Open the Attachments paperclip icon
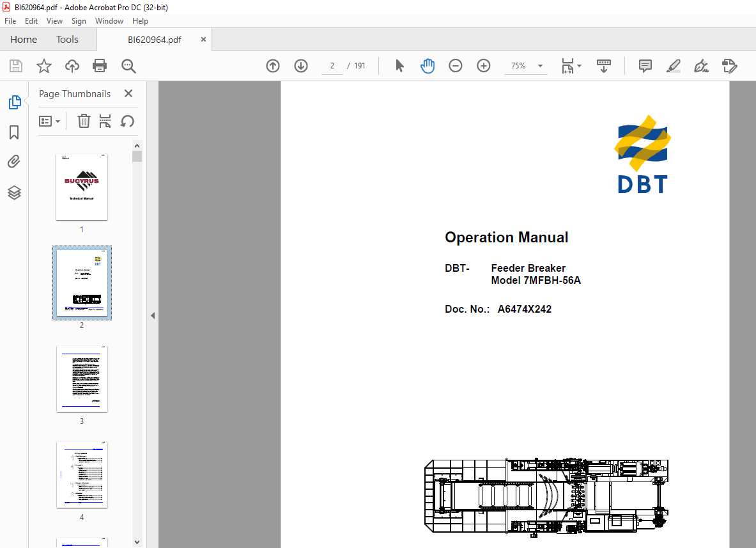Viewport: 756px width, 548px height. [14, 162]
